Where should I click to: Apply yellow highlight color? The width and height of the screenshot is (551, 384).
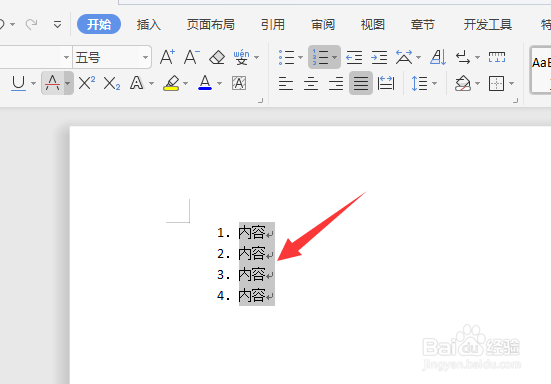point(171,84)
